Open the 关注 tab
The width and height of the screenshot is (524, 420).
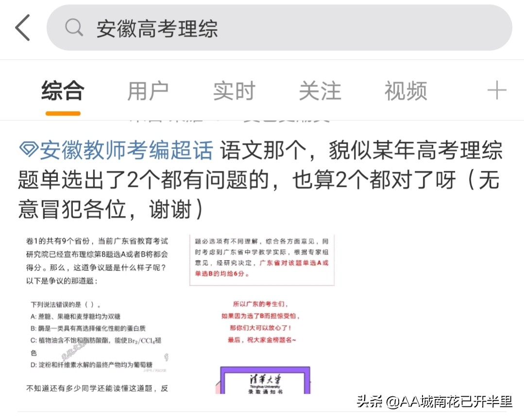tap(320, 90)
